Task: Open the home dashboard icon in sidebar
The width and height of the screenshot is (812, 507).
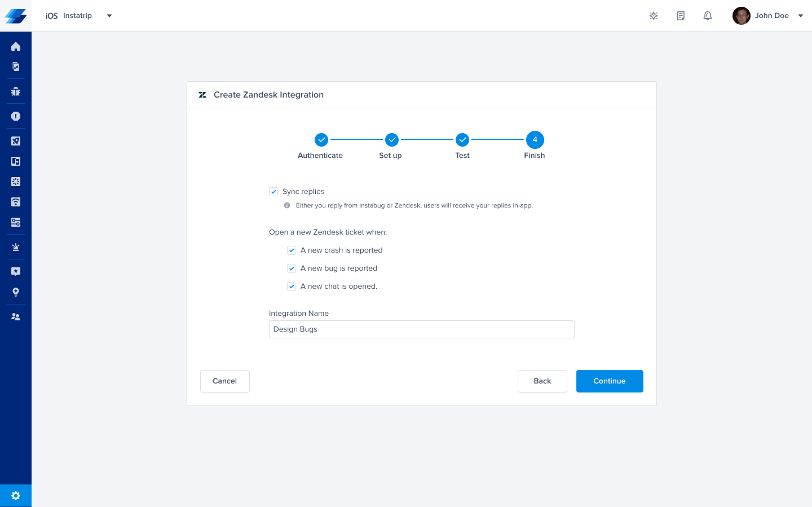Action: tap(16, 46)
